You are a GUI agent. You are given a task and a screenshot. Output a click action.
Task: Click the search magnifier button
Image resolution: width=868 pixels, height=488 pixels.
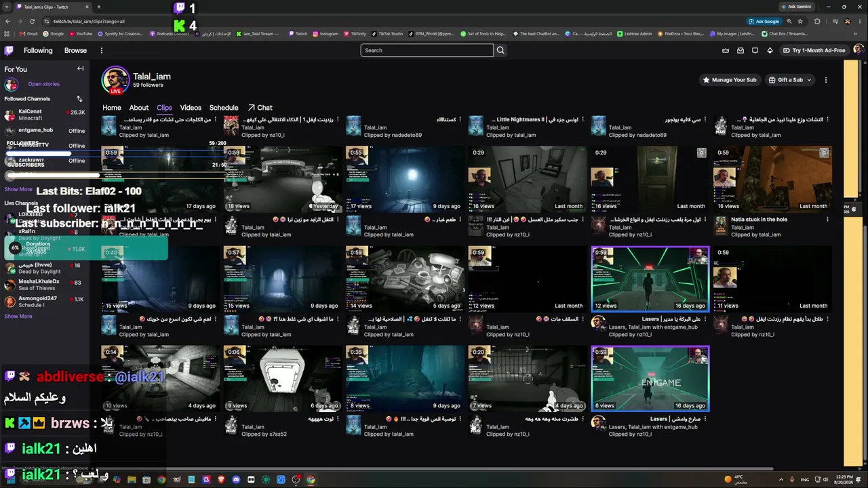coord(500,50)
